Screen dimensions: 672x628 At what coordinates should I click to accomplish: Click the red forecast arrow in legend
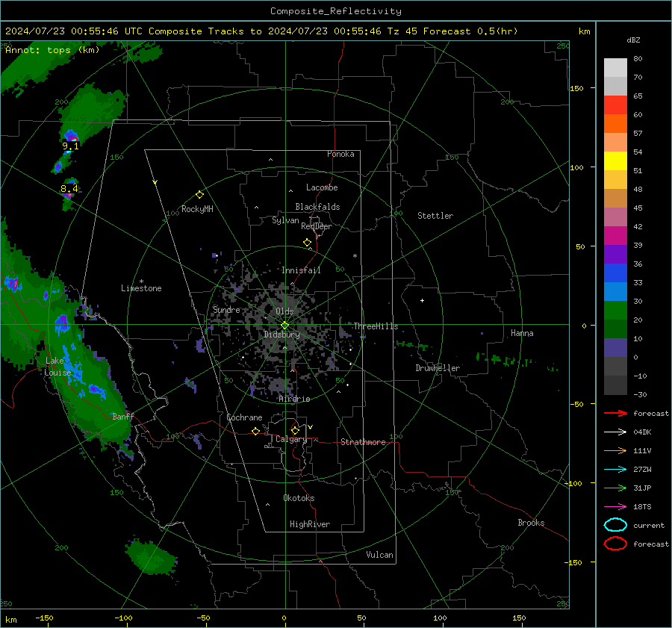(x=615, y=413)
